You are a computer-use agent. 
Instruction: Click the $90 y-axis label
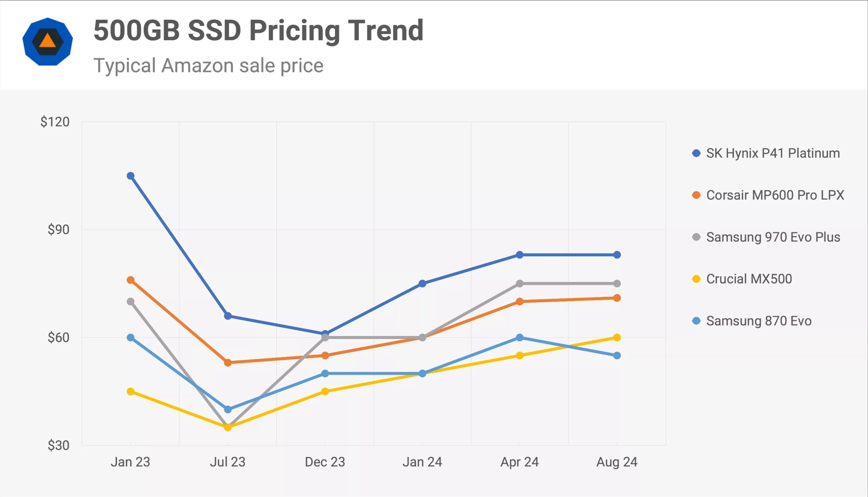click(x=58, y=230)
